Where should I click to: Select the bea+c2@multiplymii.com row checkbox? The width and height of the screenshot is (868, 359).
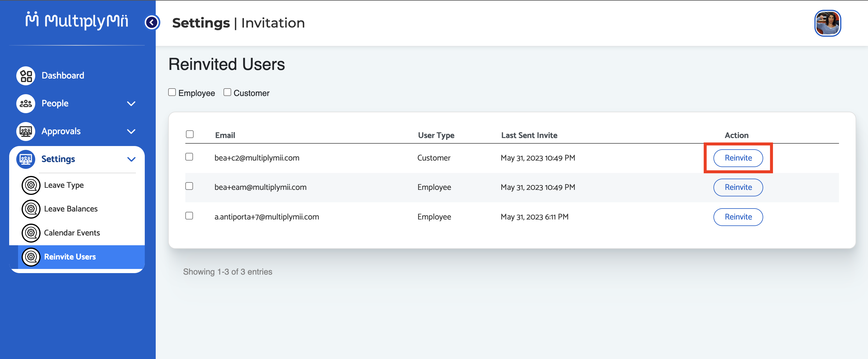[189, 157]
